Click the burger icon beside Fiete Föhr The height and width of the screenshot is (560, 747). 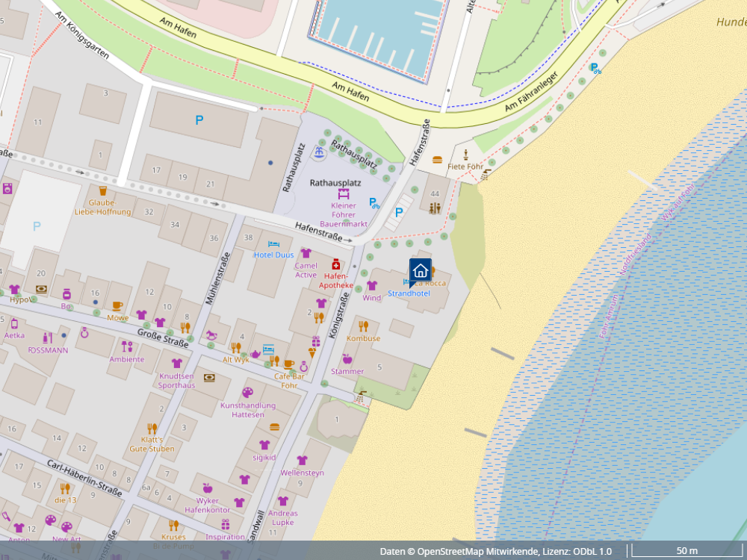click(x=437, y=160)
